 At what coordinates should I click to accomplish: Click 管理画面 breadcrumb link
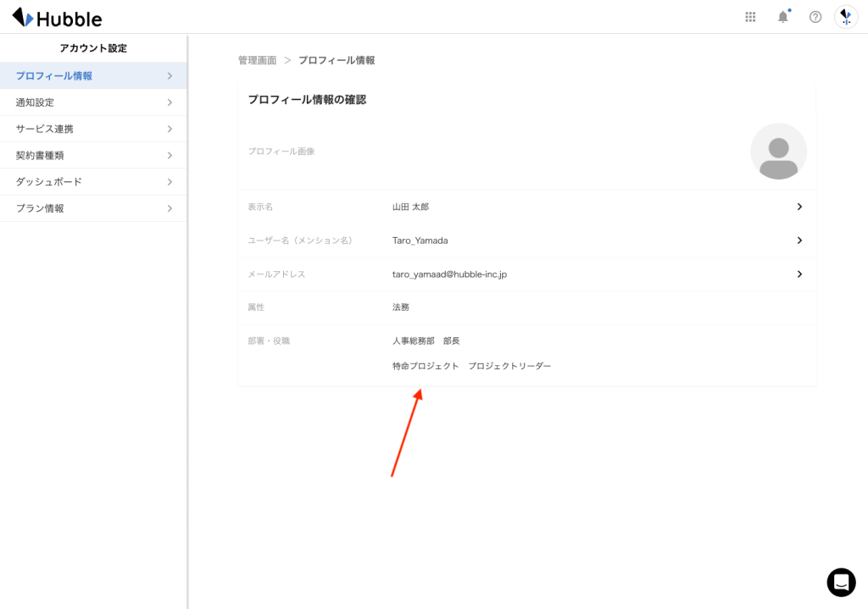(x=257, y=61)
